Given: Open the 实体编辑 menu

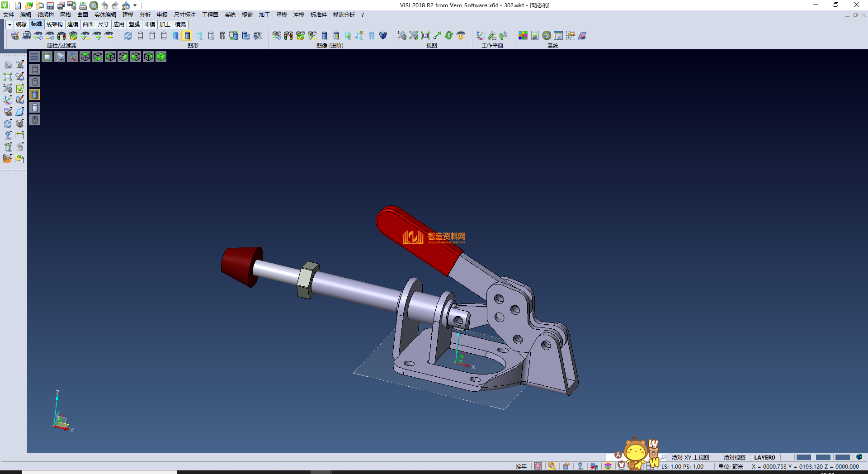Looking at the screenshot, I should click(x=105, y=15).
